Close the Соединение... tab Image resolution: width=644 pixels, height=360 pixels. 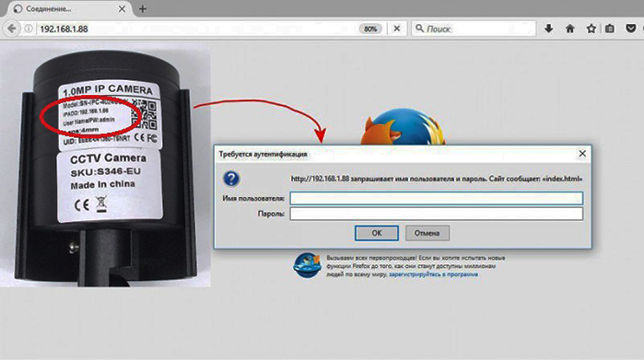pyautogui.click(x=122, y=8)
